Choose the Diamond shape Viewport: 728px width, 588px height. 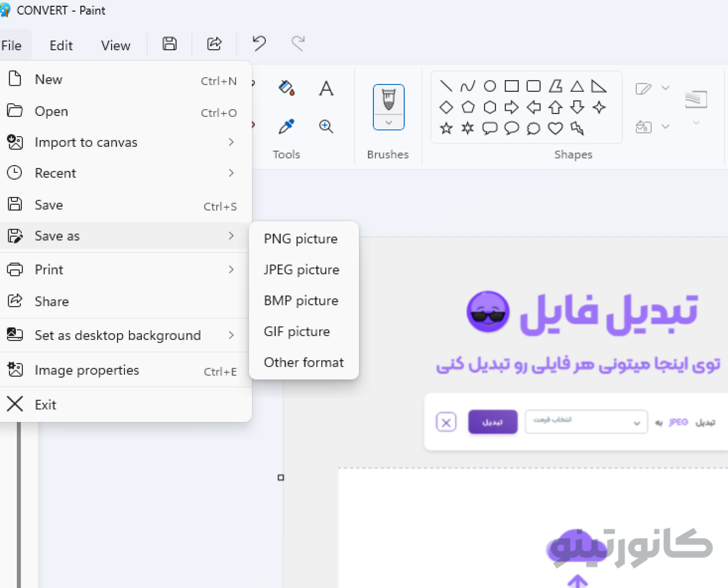[446, 107]
